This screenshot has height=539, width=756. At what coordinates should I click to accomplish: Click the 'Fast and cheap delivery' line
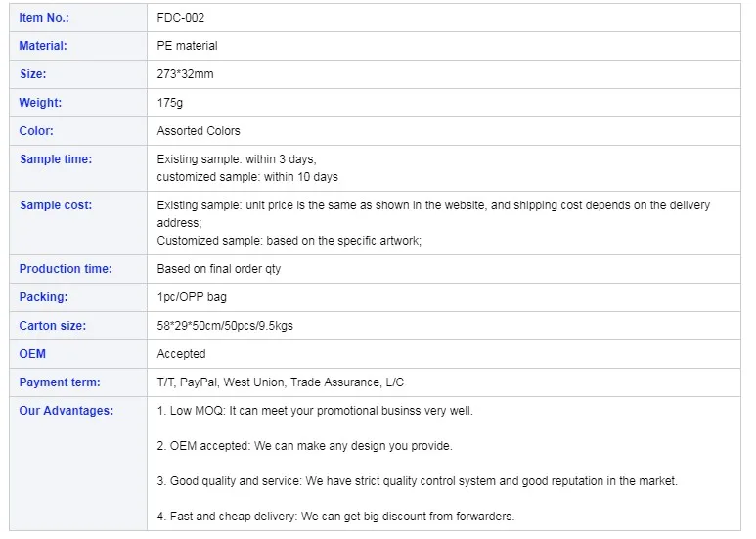pos(335,517)
